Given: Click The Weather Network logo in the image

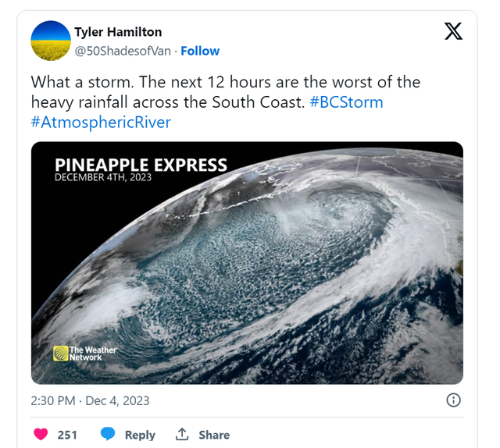Looking at the screenshot, I should tap(85, 354).
